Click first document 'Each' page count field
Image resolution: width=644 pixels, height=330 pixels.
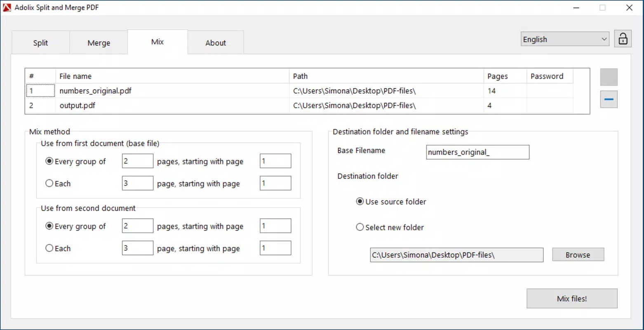[x=137, y=183]
